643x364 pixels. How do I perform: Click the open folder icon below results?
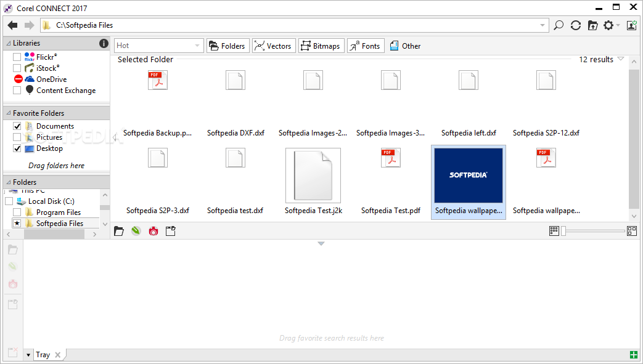(x=119, y=231)
